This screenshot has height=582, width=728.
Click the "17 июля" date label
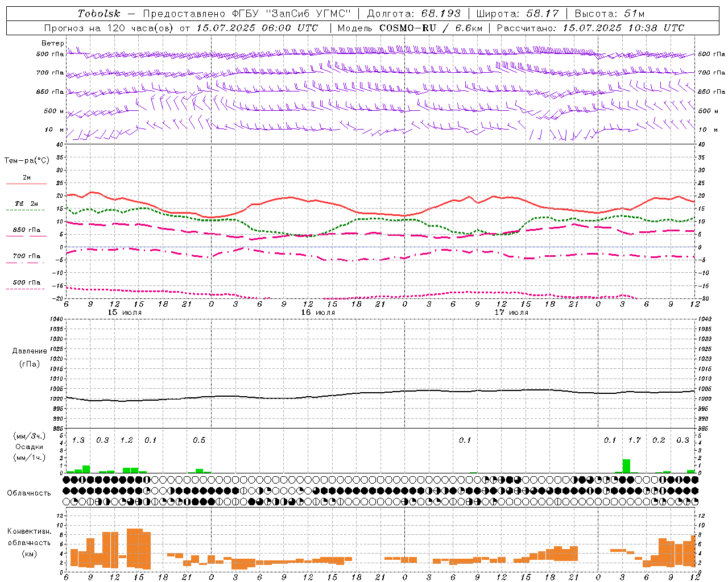point(511,313)
